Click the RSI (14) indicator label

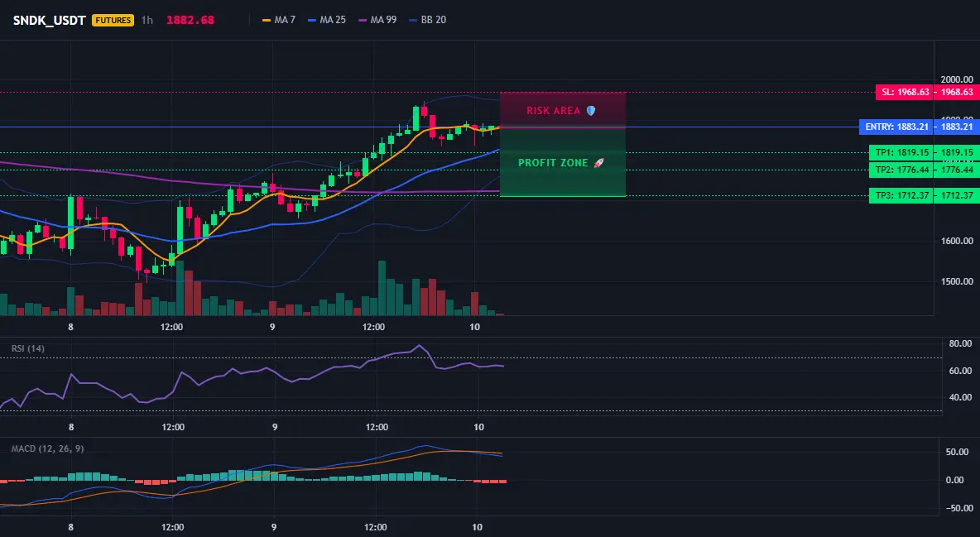(28, 348)
